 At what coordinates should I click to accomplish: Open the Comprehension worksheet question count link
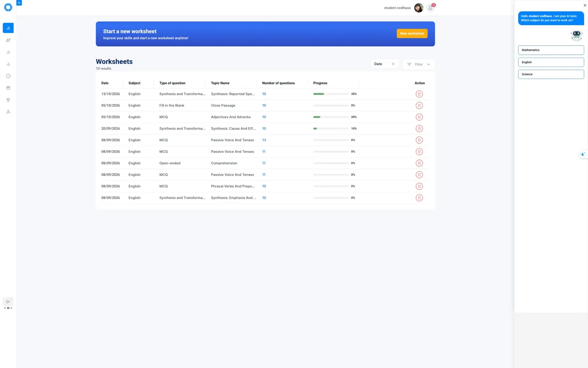click(x=264, y=163)
